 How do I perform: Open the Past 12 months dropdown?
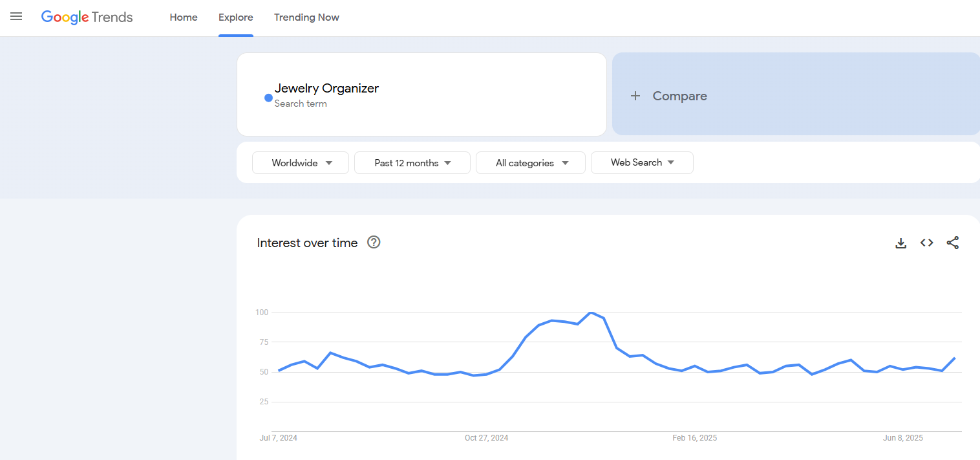click(x=412, y=163)
